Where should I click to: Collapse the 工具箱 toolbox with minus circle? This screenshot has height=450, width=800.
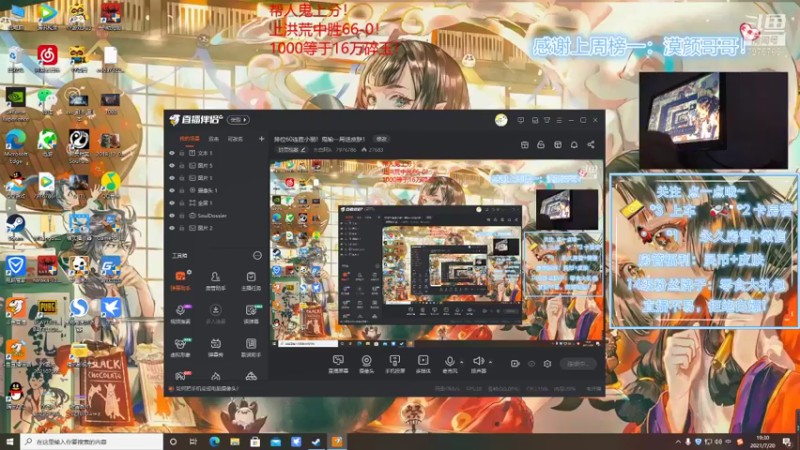[x=257, y=255]
